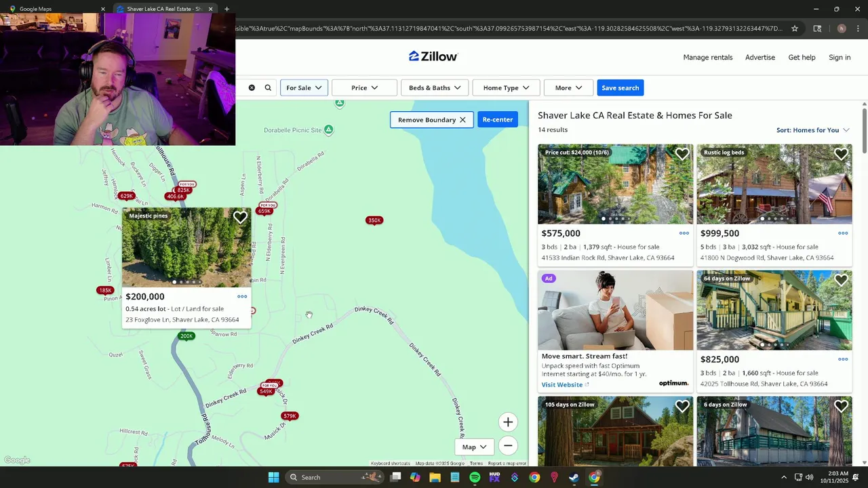Open the Beds & Baths filter
The width and height of the screenshot is (868, 488).
click(435, 87)
